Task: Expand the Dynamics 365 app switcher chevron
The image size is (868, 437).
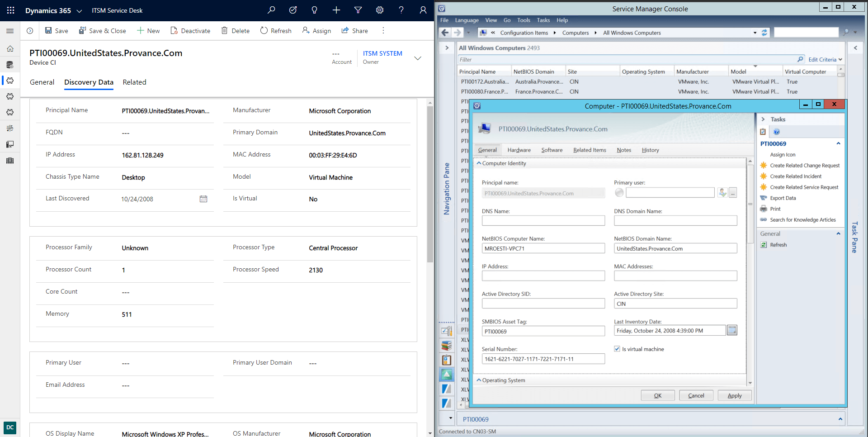Action: click(79, 10)
